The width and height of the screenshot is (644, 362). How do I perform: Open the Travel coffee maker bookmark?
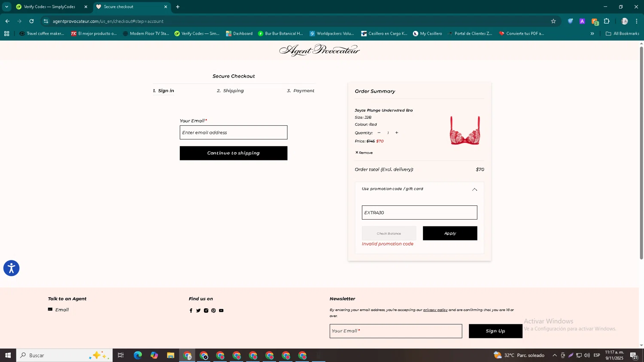pyautogui.click(x=42, y=33)
